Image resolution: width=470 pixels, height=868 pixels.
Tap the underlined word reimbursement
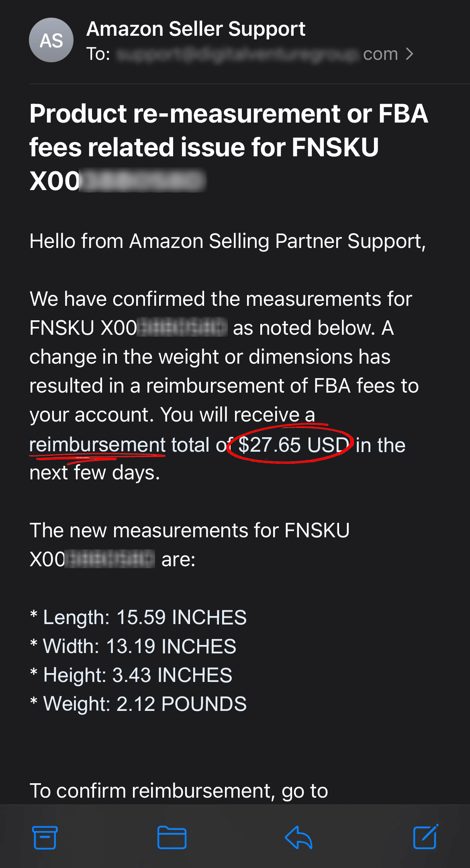pos(97,445)
